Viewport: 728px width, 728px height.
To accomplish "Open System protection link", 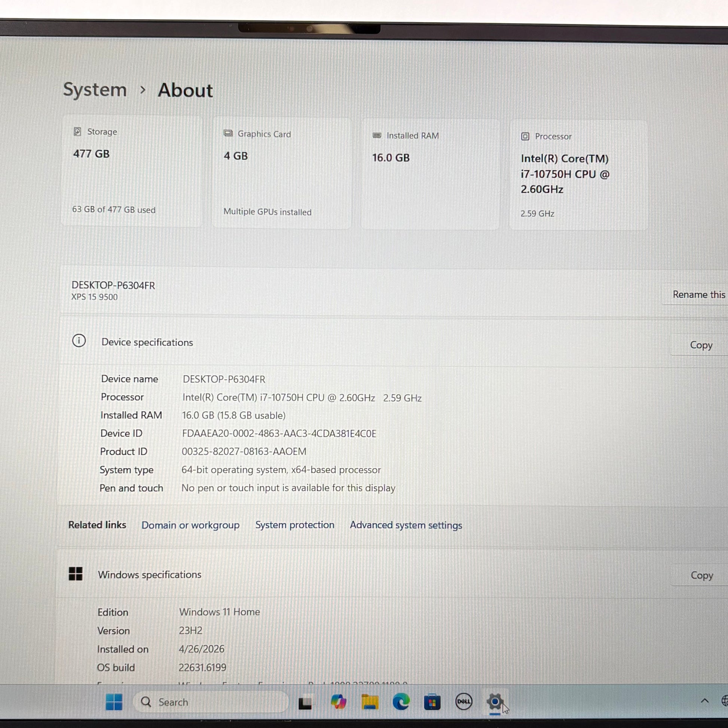I will 295,525.
